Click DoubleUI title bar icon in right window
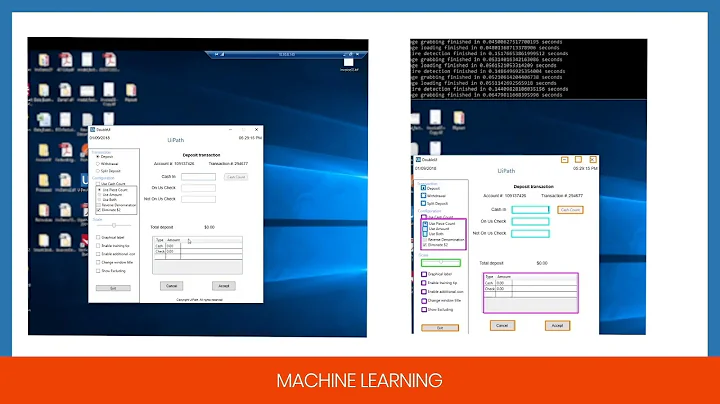The width and height of the screenshot is (720, 404). (418, 160)
